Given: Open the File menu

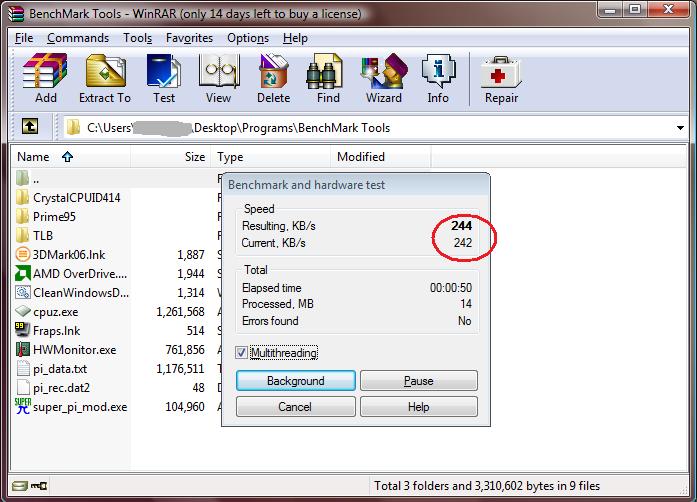Looking at the screenshot, I should 24,38.
